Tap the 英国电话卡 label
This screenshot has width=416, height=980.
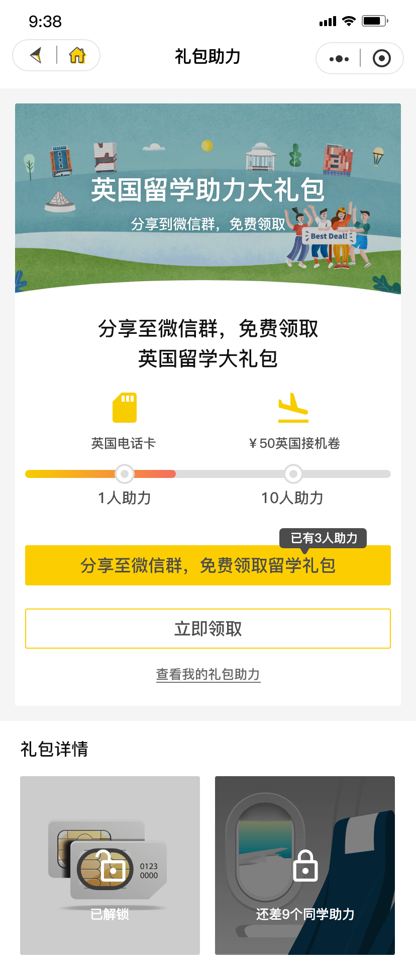coord(124,443)
